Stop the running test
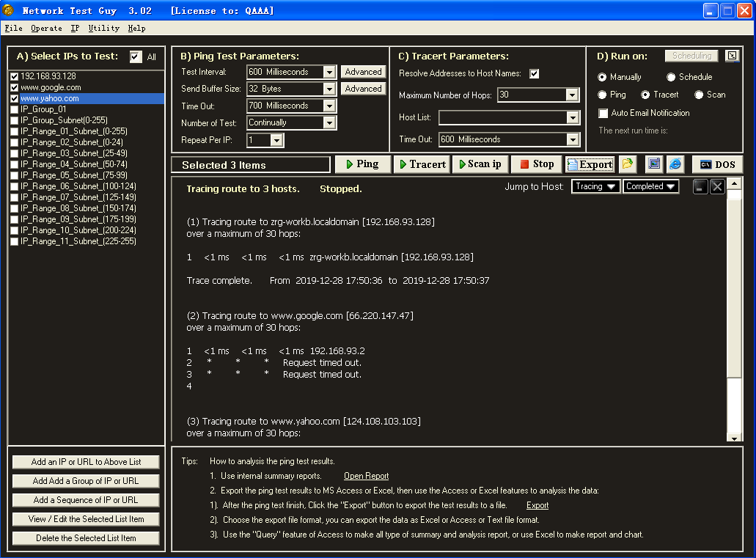The image size is (756, 558). pos(537,164)
